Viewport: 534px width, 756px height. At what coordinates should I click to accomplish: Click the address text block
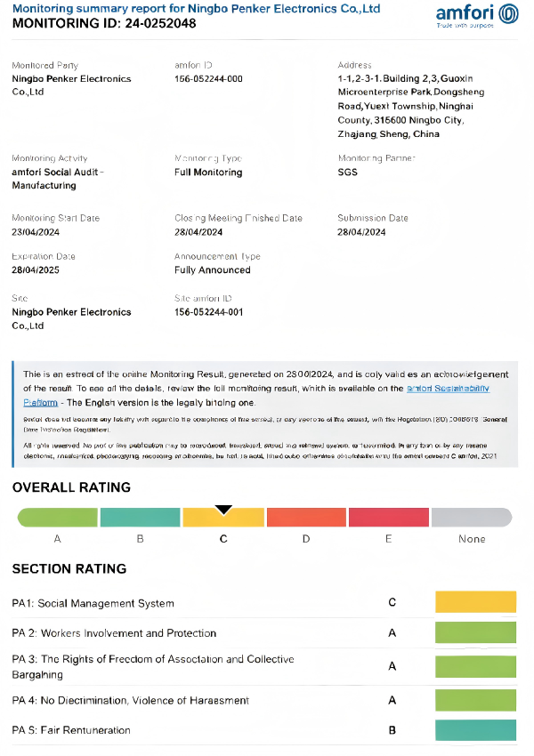411,106
